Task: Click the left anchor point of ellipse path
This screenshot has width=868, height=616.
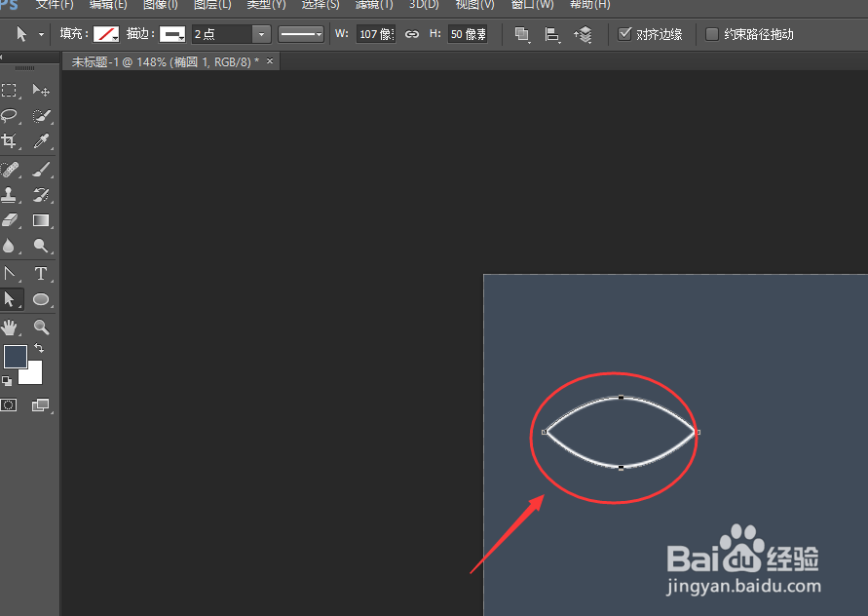Action: tap(545, 432)
